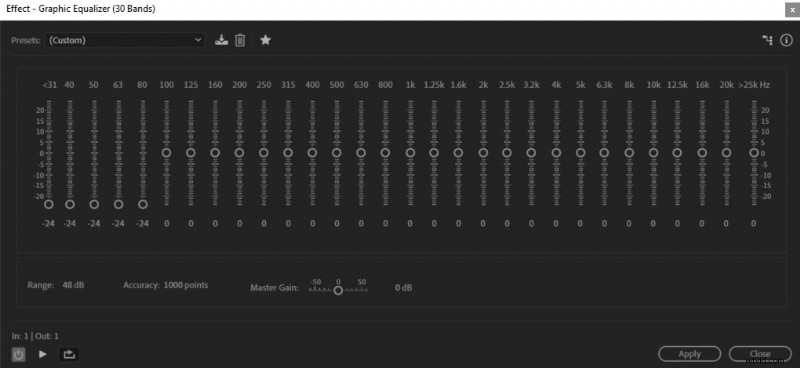Click the 5k Hz band slider knob
800x368 pixels.
580,152
